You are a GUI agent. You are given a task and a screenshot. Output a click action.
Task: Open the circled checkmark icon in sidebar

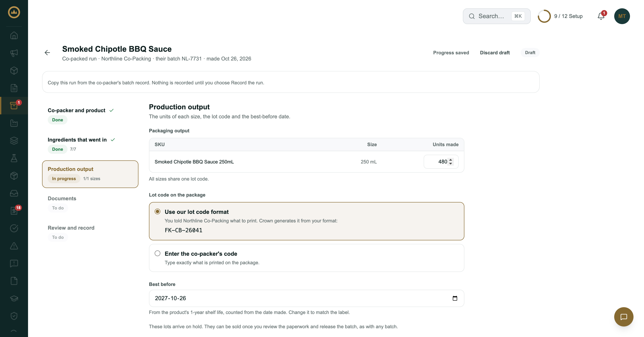point(14,228)
